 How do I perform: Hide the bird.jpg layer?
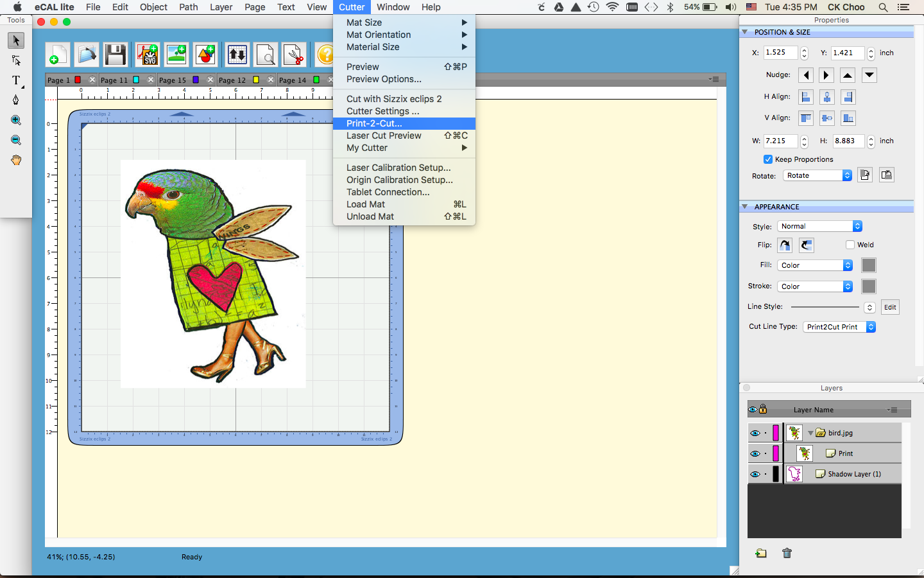tap(755, 433)
